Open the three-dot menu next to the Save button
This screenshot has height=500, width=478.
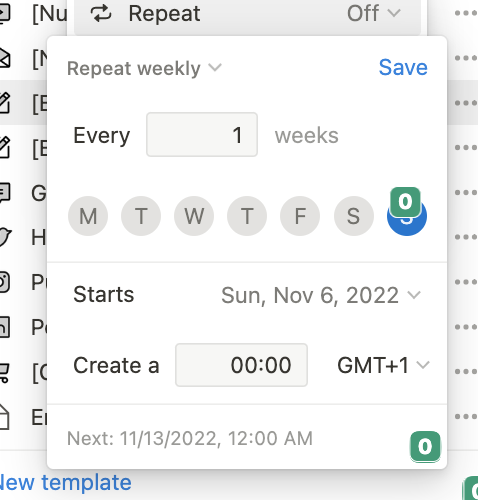pos(466,58)
